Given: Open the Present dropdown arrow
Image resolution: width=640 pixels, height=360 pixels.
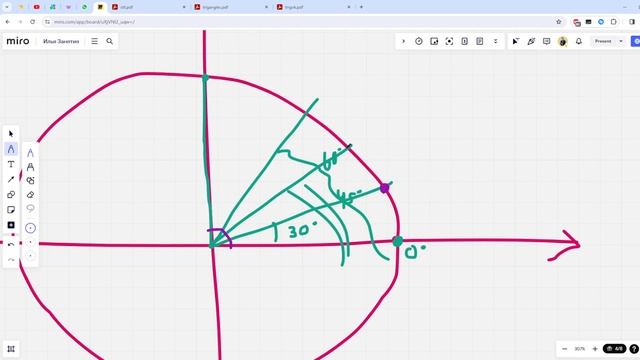Looking at the screenshot, I should click(x=621, y=41).
